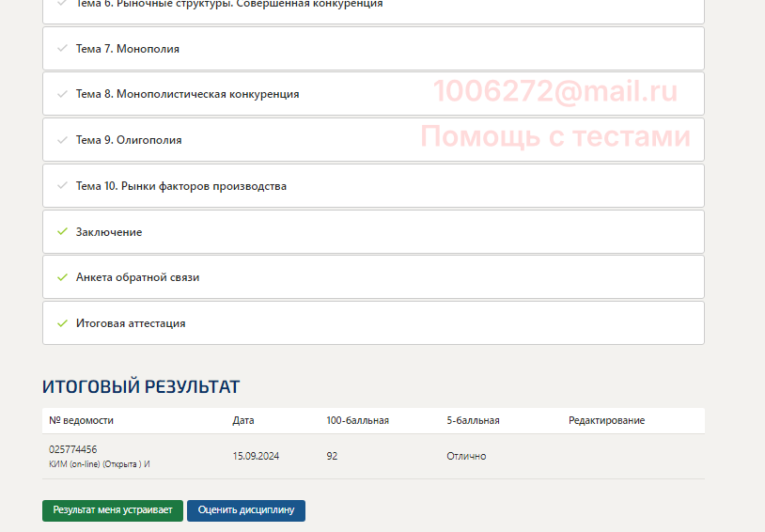Click checkmark icon beside Тема 9. Олигополия
The height and width of the screenshot is (532, 765).
(62, 140)
